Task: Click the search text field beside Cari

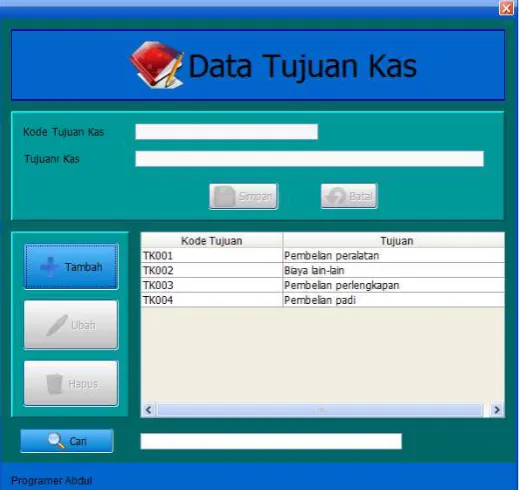Action: pyautogui.click(x=271, y=441)
